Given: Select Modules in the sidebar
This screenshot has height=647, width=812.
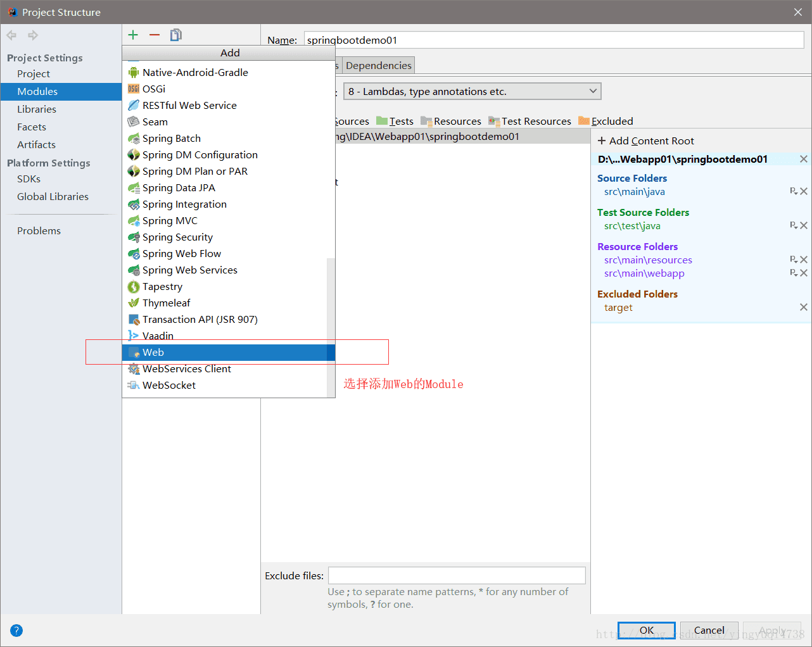Looking at the screenshot, I should (x=61, y=92).
